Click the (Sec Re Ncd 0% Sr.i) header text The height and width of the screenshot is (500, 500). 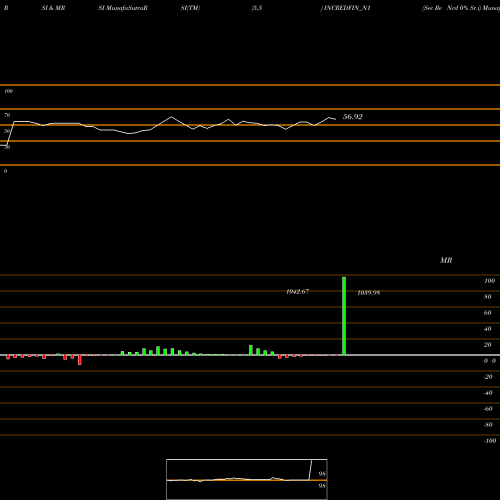tap(451, 8)
